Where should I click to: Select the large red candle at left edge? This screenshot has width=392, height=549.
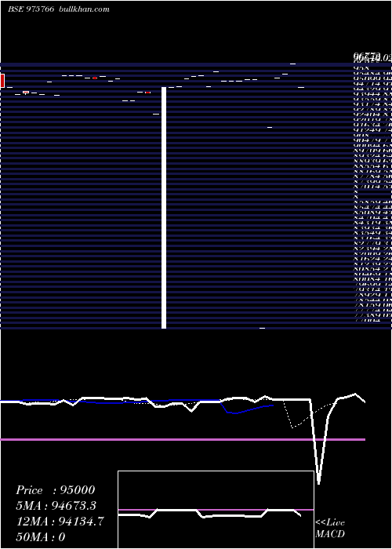coord(2,81)
